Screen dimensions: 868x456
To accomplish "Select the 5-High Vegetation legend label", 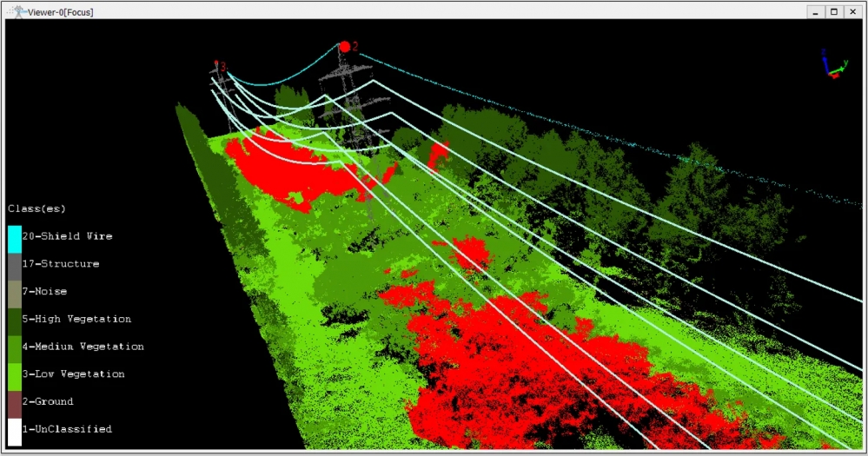I will (x=77, y=319).
